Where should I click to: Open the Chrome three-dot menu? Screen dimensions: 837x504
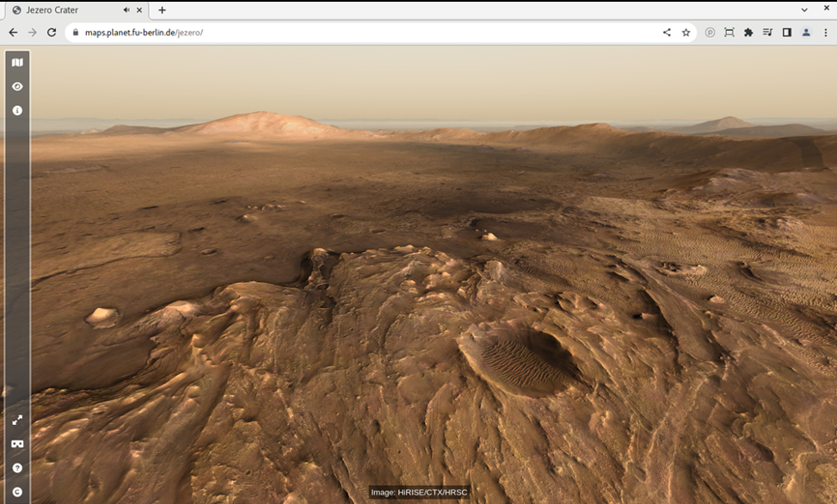coord(826,33)
